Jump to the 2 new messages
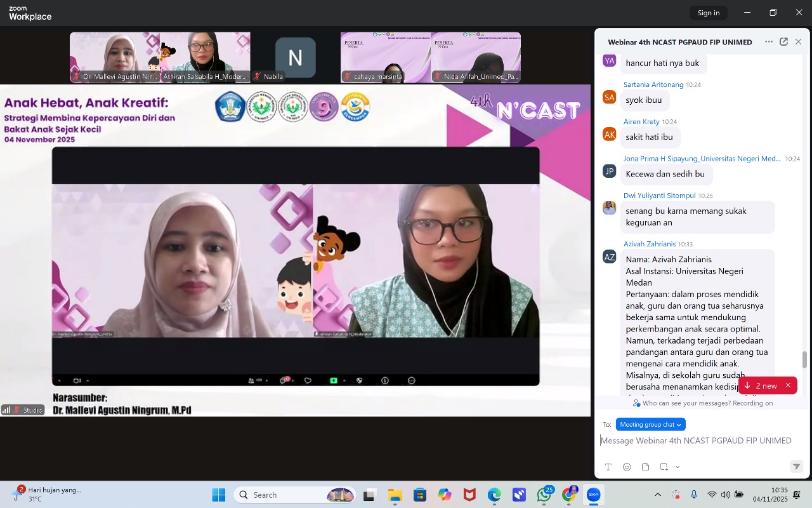The height and width of the screenshot is (508, 812). 761,385
